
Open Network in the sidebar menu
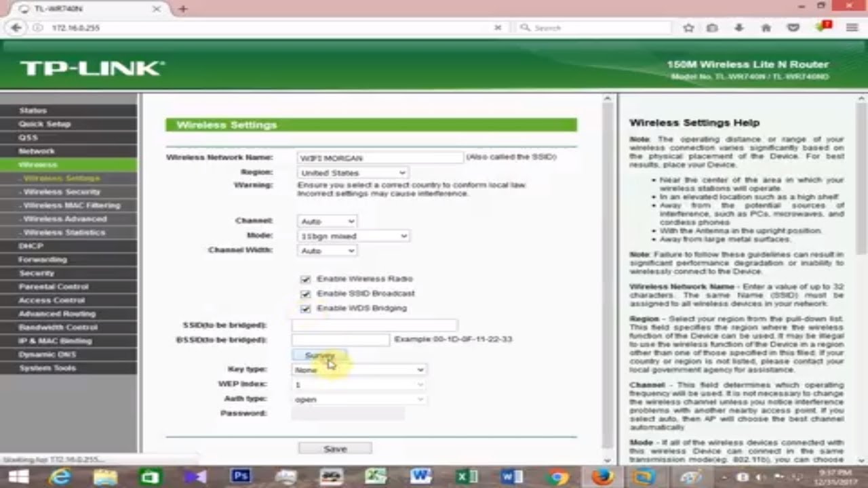[x=68, y=151]
